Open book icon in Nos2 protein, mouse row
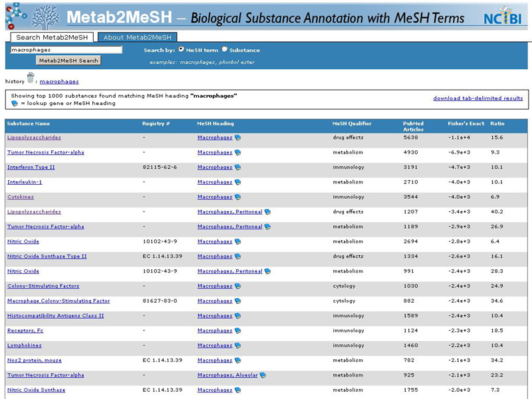The height and width of the screenshot is (399, 532). tap(238, 360)
